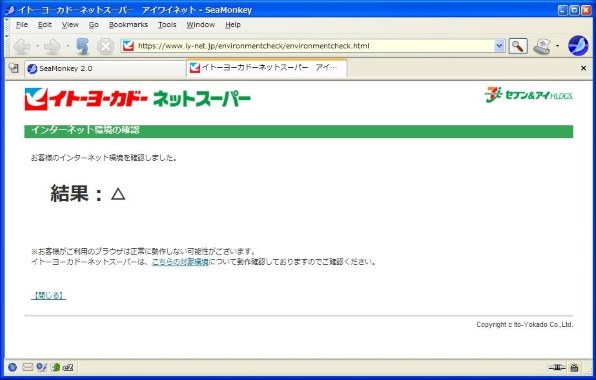596x380 pixels.
Task: Click the イトーヨーカドー ネットスーパー logo
Action: pos(138,99)
